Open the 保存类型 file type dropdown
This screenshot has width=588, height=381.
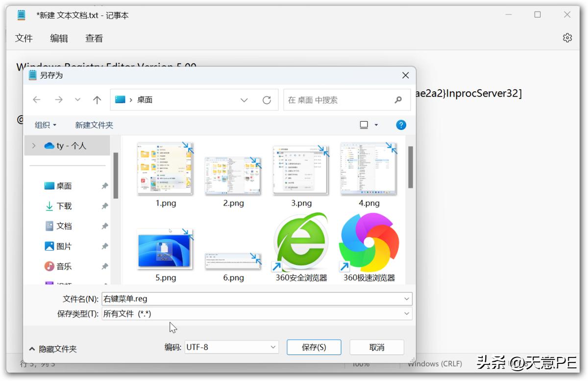point(406,313)
